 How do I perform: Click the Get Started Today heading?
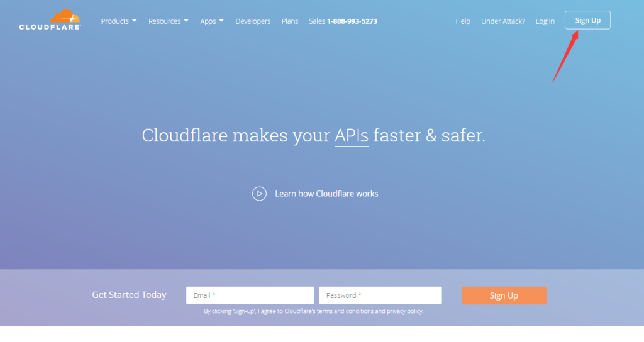(129, 295)
